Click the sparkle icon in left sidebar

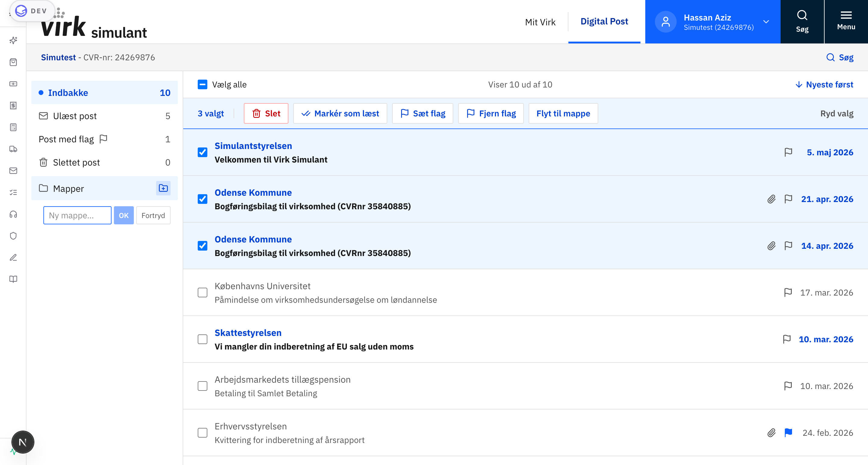pyautogui.click(x=13, y=40)
